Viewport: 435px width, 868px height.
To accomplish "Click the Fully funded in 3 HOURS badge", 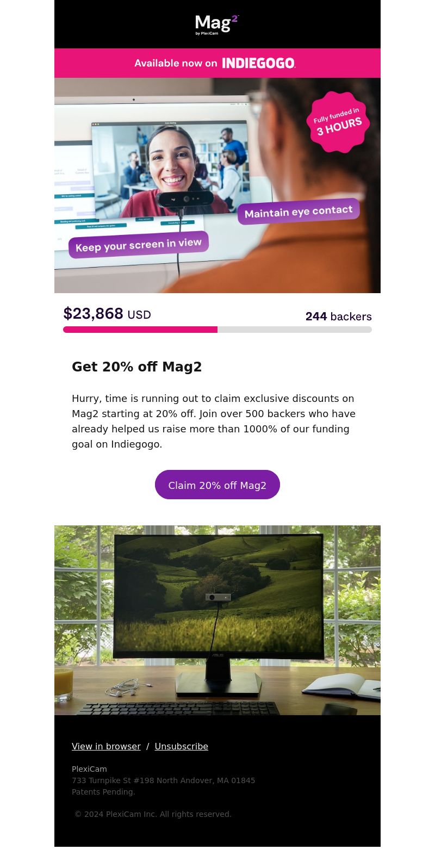I will (x=338, y=122).
